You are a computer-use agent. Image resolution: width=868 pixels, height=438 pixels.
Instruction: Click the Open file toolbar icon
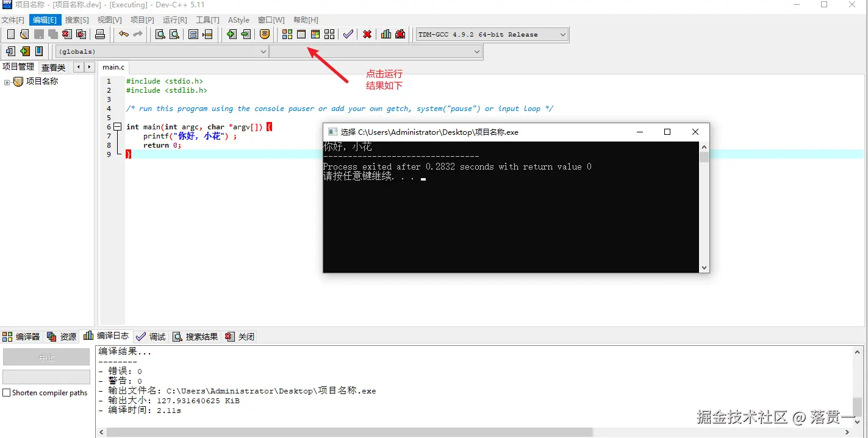(x=24, y=34)
